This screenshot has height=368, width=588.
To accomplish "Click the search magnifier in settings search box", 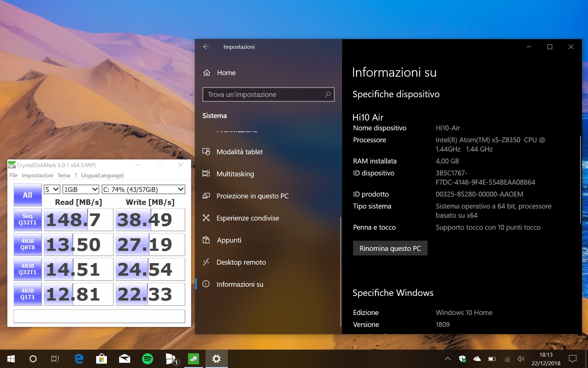I will (x=328, y=94).
